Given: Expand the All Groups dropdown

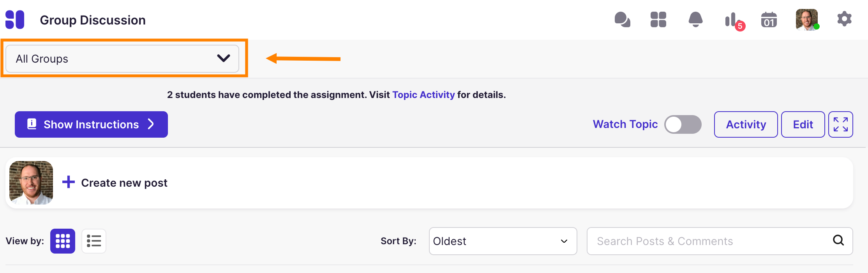Looking at the screenshot, I should click(x=122, y=59).
